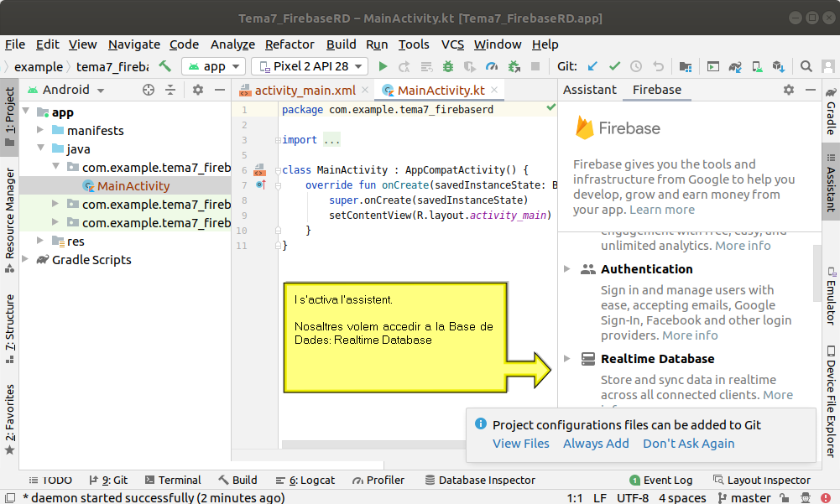Open AVD Manager icon
The image size is (840, 504).
pyautogui.click(x=757, y=66)
